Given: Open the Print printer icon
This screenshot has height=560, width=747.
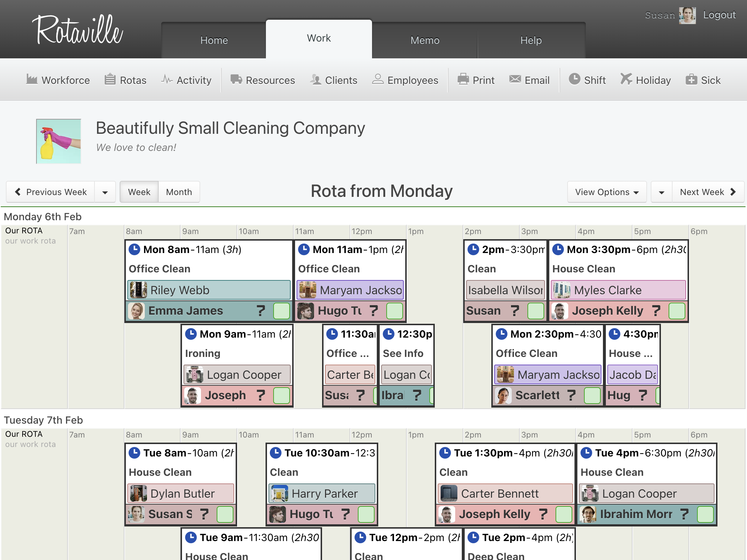Looking at the screenshot, I should (x=463, y=79).
